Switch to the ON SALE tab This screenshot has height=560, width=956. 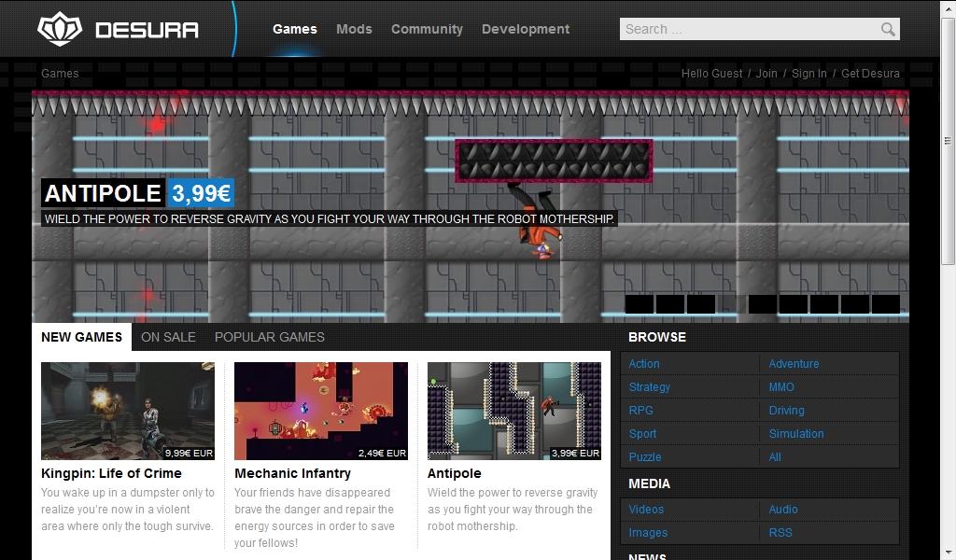(168, 337)
